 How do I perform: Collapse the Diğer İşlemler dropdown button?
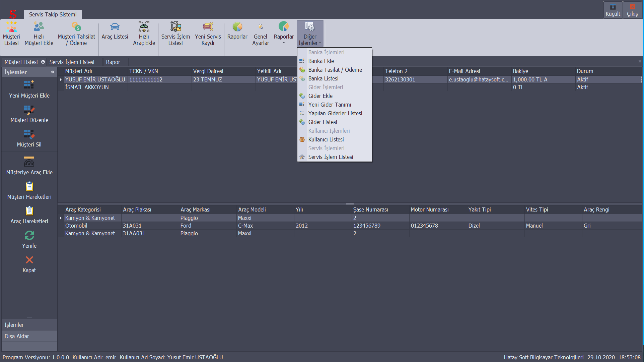(x=310, y=34)
